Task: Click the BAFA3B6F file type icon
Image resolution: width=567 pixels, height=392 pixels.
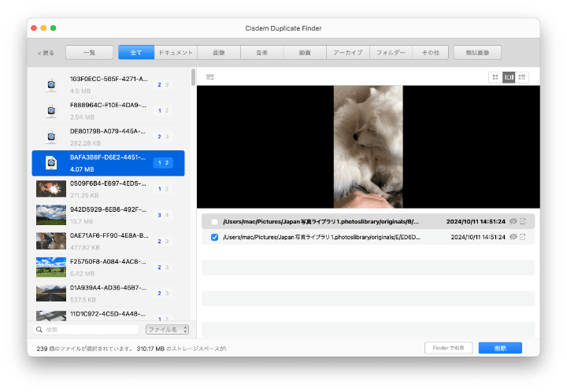Action: (x=50, y=163)
